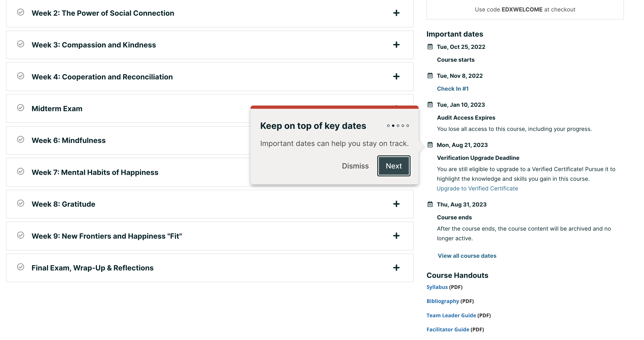Image resolution: width=644 pixels, height=340 pixels.
Task: Click completion check circle for Week 2
Action: tap(21, 12)
